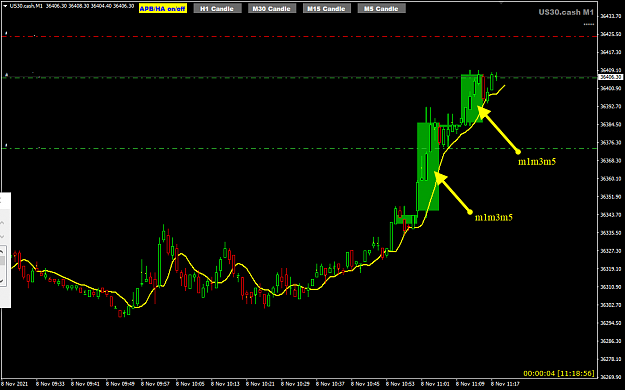The height and width of the screenshot is (390, 625).
Task: Click the handle marker of the lowest green line
Action: 6,145
